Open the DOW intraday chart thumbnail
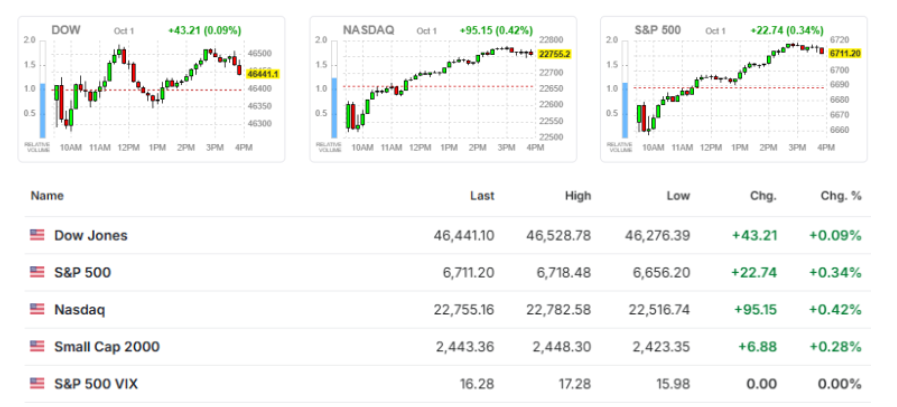The height and width of the screenshot is (407, 897). 150,90
